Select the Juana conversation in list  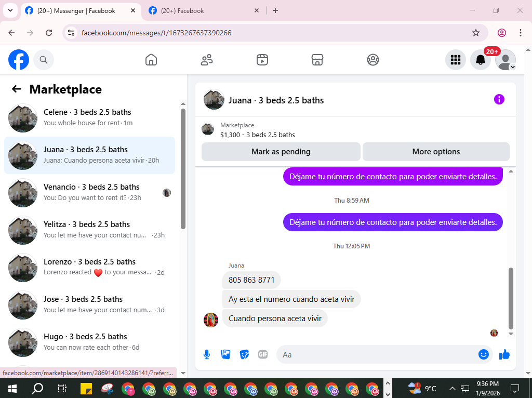tap(89, 155)
